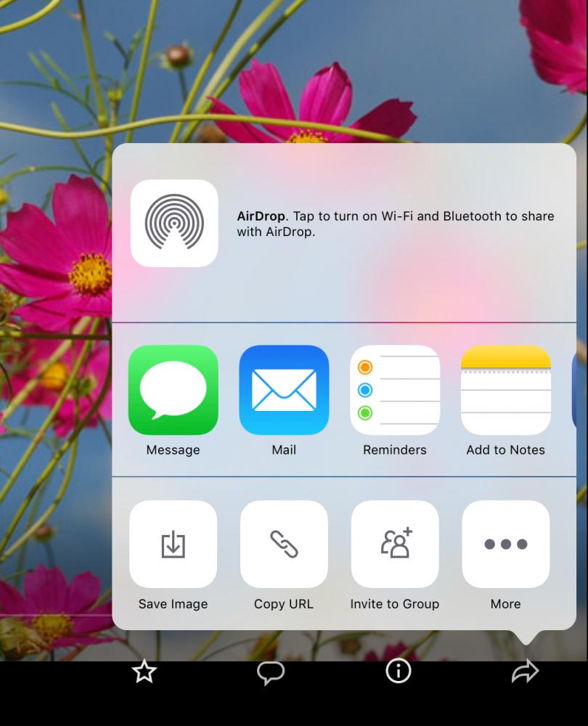Save the image to the device
Viewport: 588px width, 726px height.
173,544
